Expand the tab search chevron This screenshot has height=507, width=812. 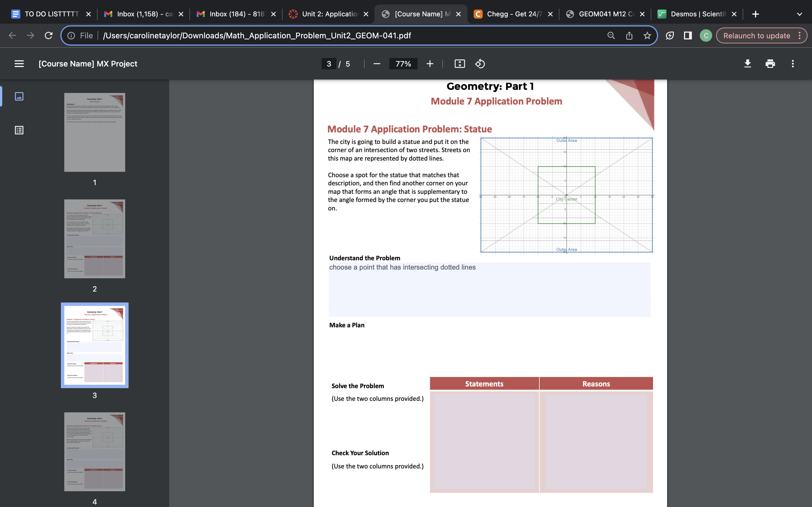pos(800,14)
